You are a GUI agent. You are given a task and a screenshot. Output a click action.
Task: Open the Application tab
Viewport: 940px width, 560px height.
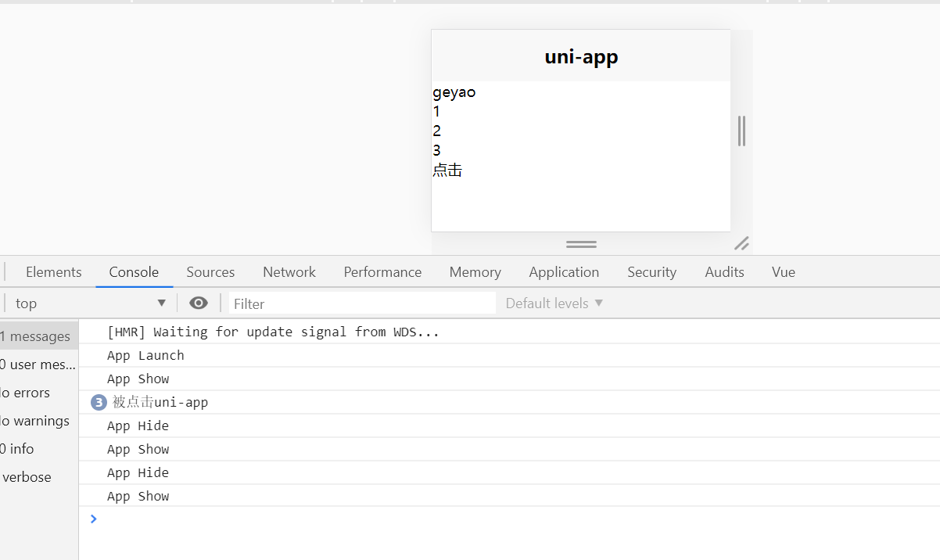564,272
